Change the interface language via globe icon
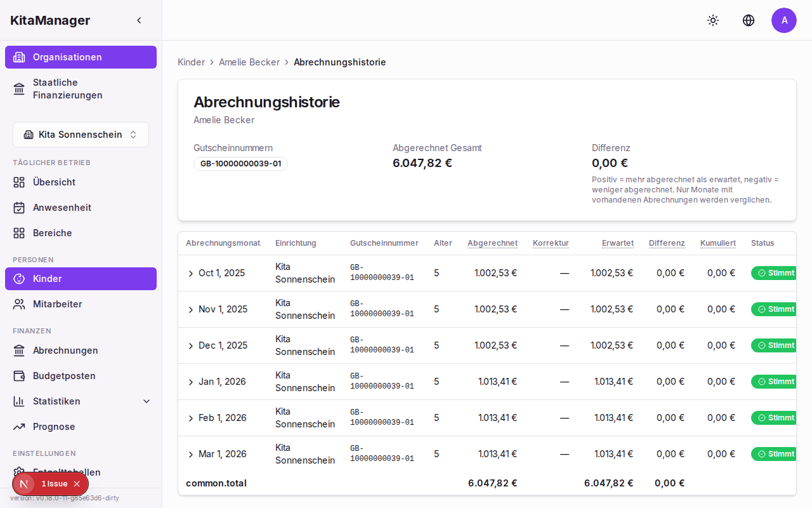The image size is (812, 508). click(x=749, y=20)
